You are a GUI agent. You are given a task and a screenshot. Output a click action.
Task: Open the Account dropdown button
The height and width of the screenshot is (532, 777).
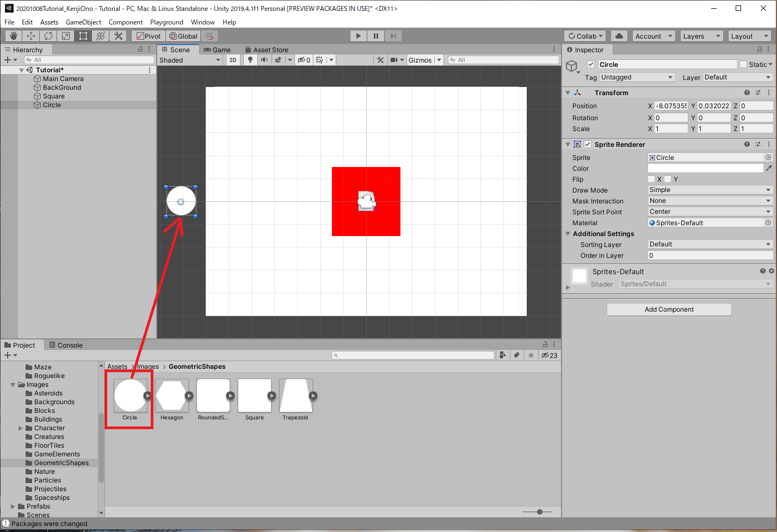point(653,36)
